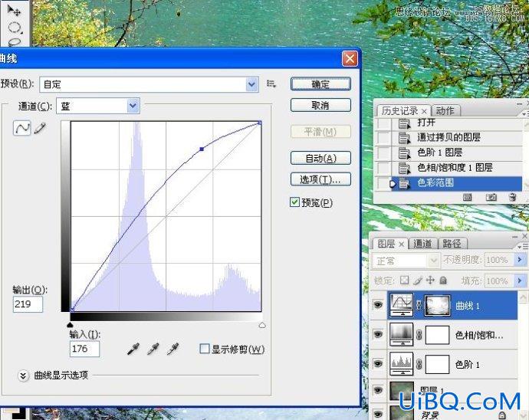Screen dimensions: 529x420
Task: Click 曲线 1 adjustment layer curves icon
Action: tap(401, 304)
